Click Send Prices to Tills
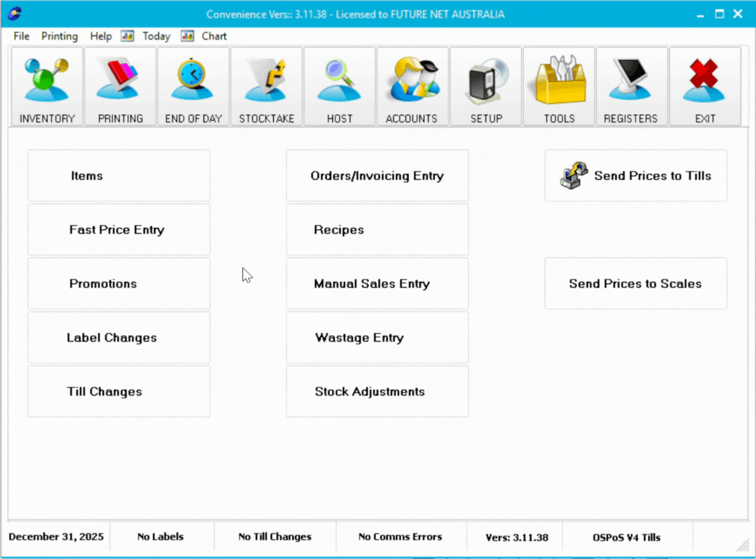 tap(635, 175)
